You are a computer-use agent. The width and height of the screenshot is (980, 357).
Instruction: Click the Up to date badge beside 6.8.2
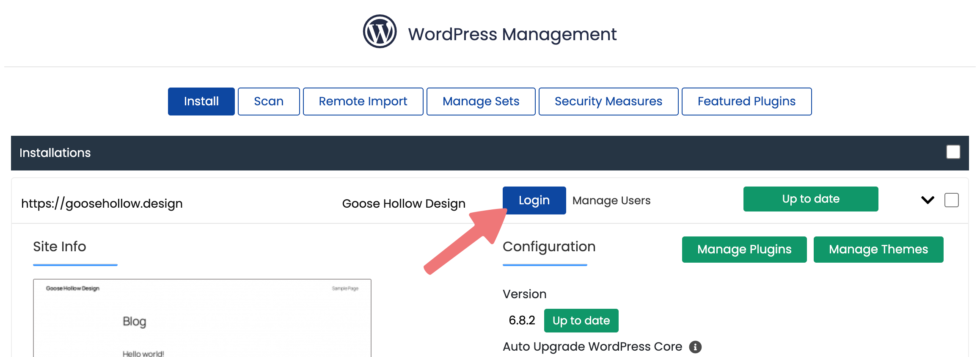(x=581, y=321)
